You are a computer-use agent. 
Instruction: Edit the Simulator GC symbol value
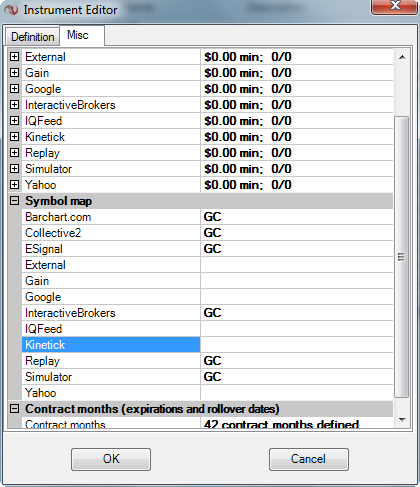[x=297, y=377]
